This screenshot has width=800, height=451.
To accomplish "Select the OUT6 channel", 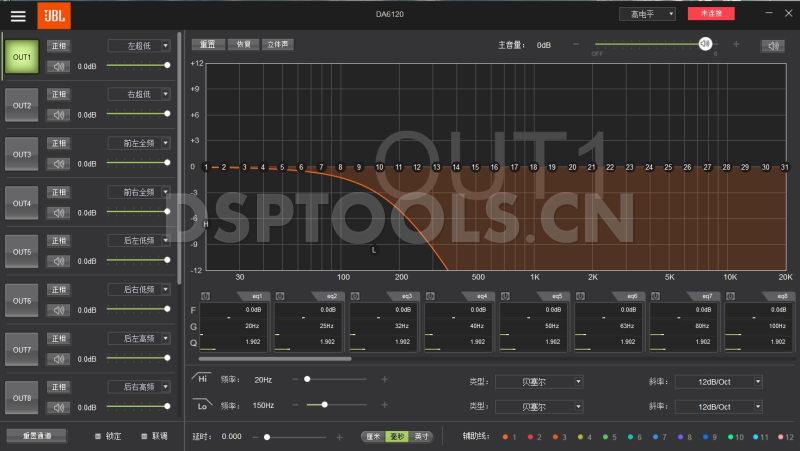I will click(22, 300).
